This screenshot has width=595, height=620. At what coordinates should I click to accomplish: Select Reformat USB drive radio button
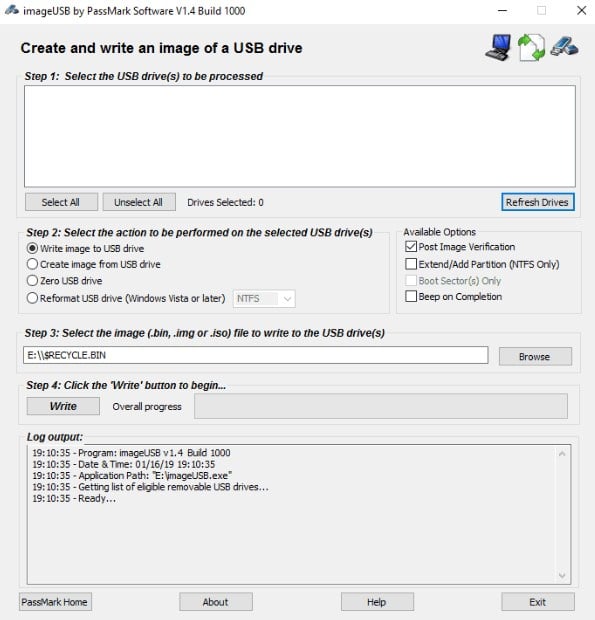click(32, 298)
